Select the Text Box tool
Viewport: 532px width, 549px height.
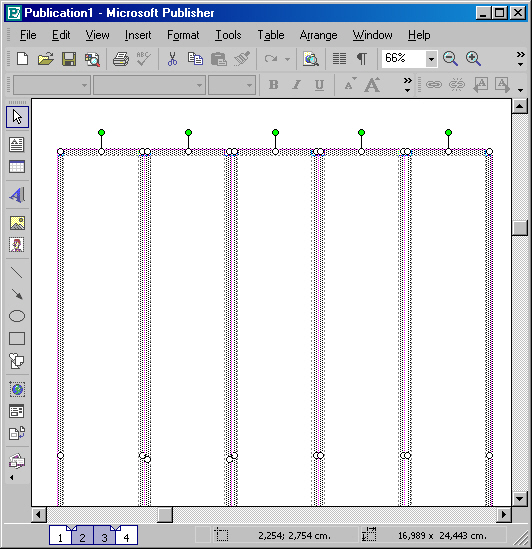click(x=16, y=144)
